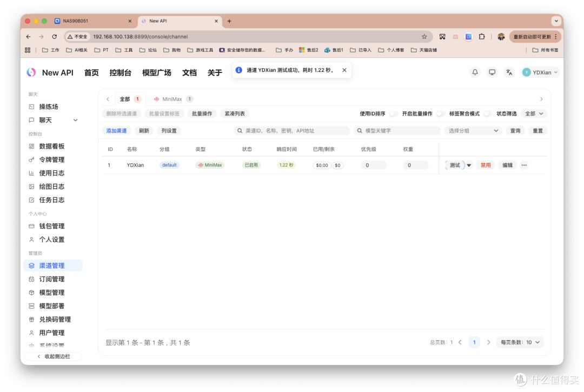
Task: Open the browser extensions puzzle icon
Action: tap(482, 36)
